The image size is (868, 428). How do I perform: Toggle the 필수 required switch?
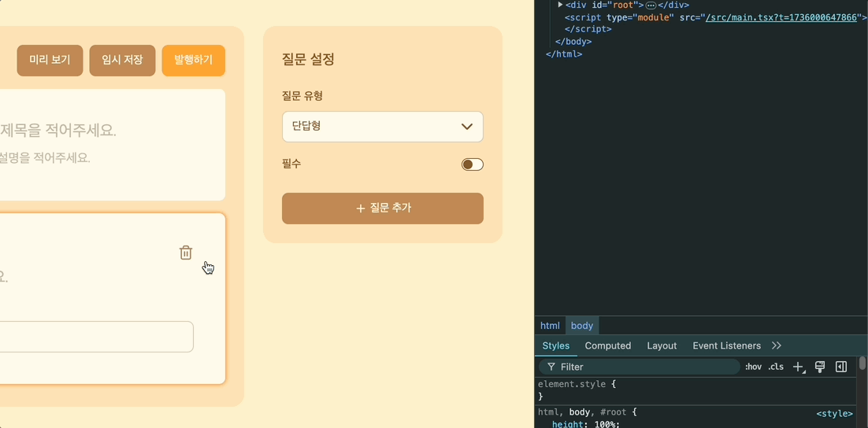[472, 164]
